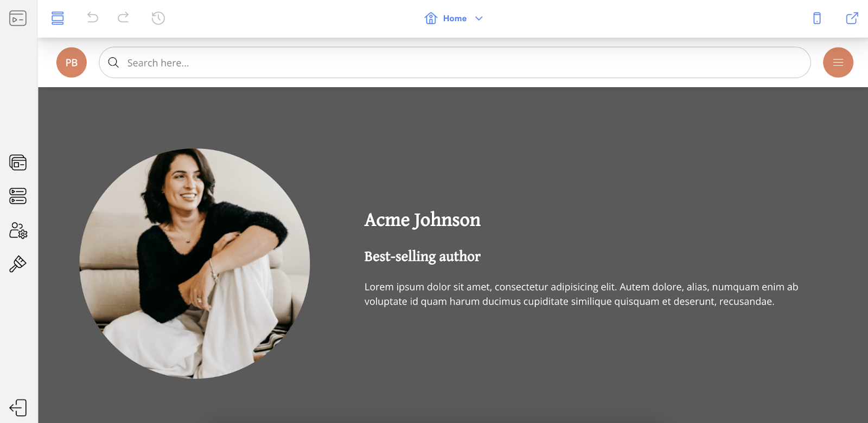This screenshot has height=423, width=868.
Task: Open the pages panel in sidebar
Action: pos(18,162)
